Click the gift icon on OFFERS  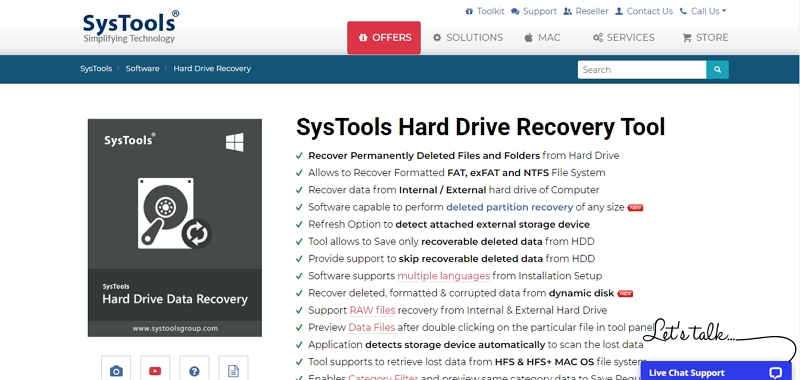tap(363, 38)
